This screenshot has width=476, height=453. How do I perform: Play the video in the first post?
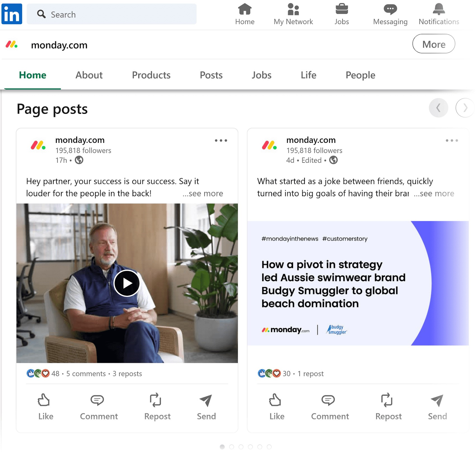(127, 283)
